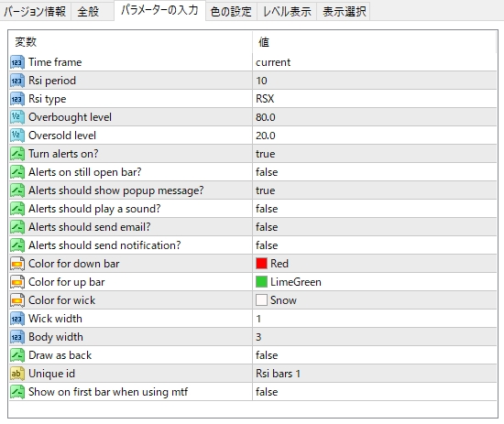
Task: Toggle the 'true' value of Turn alerts on?
Action: [x=375, y=154]
